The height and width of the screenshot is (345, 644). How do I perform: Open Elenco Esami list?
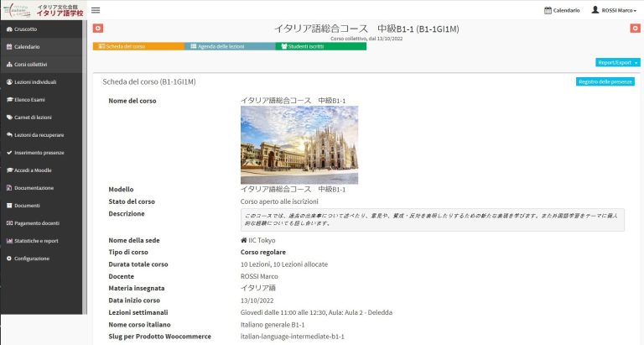tap(29, 99)
